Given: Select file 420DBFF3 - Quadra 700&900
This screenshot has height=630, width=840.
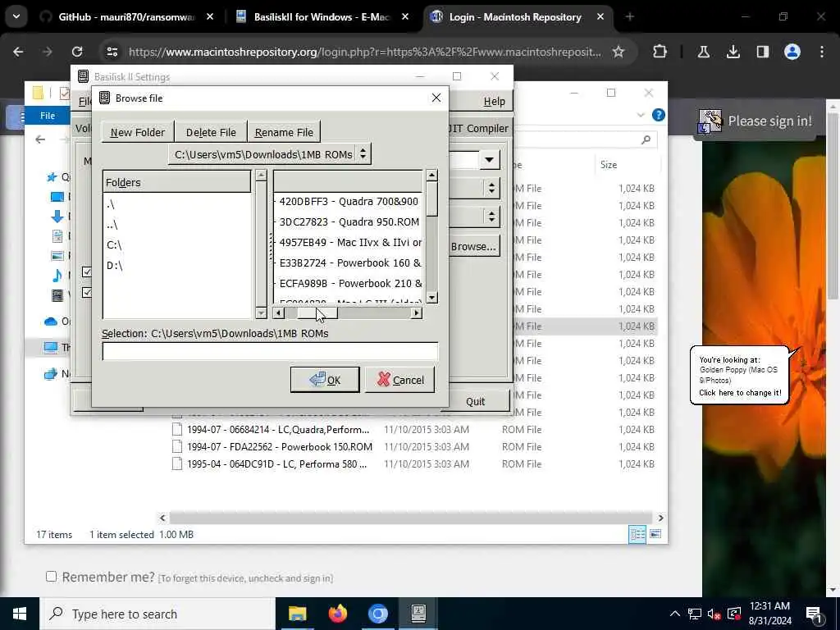Looking at the screenshot, I should 348,202.
